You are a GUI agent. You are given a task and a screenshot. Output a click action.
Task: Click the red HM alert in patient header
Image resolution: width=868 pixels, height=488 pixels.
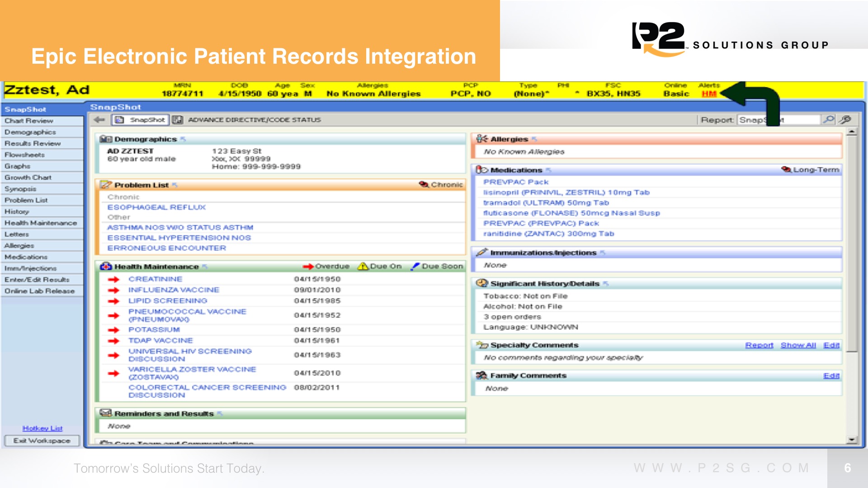coord(709,94)
